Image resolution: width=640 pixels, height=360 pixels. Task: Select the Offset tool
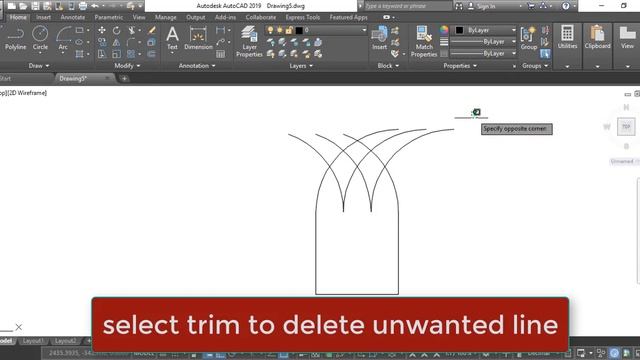(152, 54)
